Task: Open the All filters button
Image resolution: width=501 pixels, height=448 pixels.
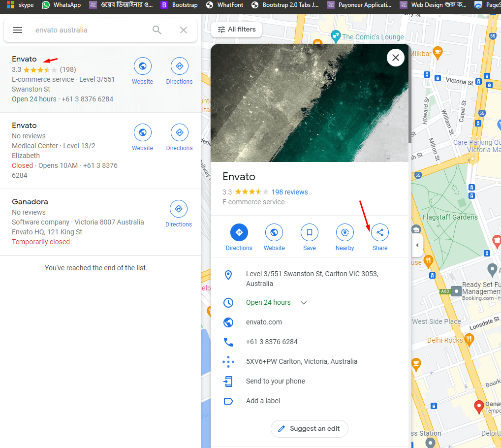Action: click(237, 30)
